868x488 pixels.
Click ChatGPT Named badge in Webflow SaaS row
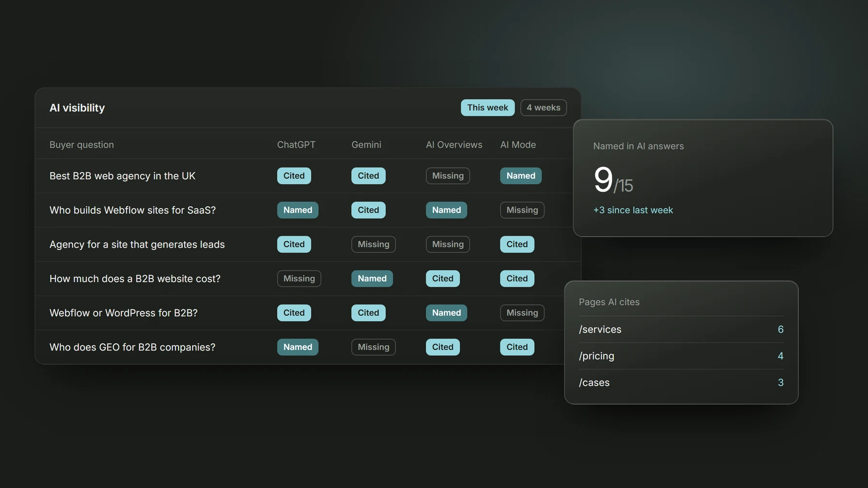[x=297, y=210]
